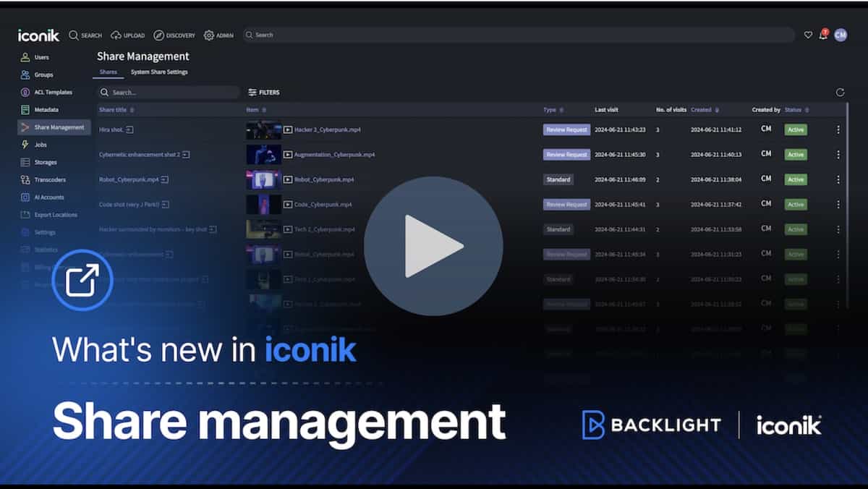Screen dimensions: 868x489
Task: Open the Hacker 3_Cyberpunk.mp4 item
Action: 327,130
